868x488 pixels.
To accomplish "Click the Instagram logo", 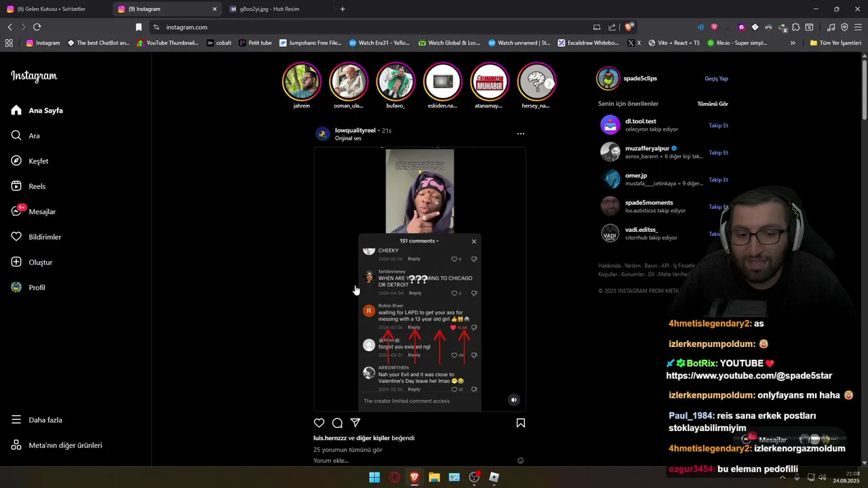I will tap(34, 76).
